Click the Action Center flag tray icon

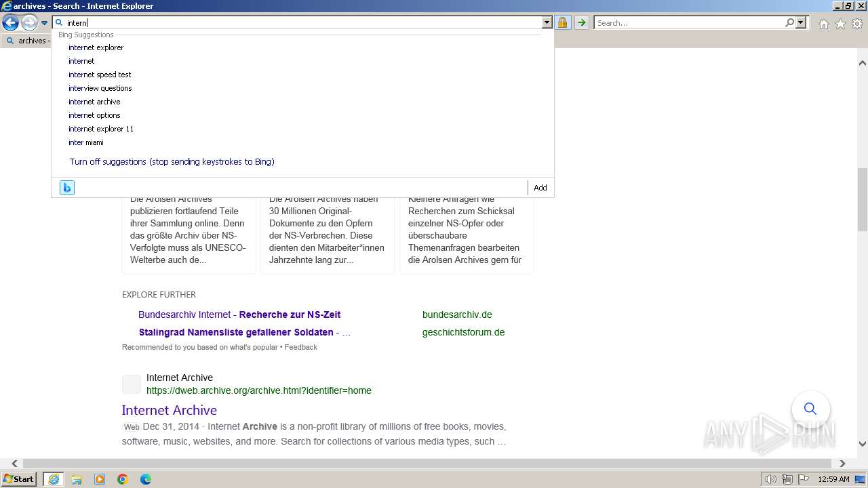coord(804,479)
